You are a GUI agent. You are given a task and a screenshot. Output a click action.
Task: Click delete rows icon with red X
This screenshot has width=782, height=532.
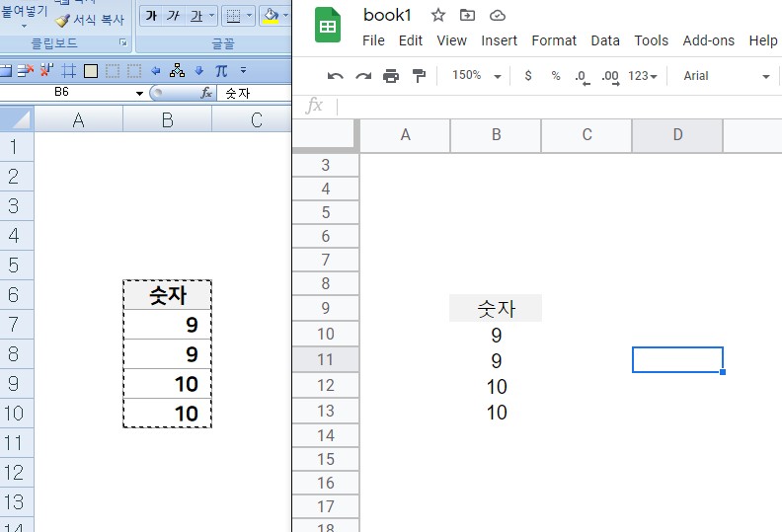click(25, 71)
